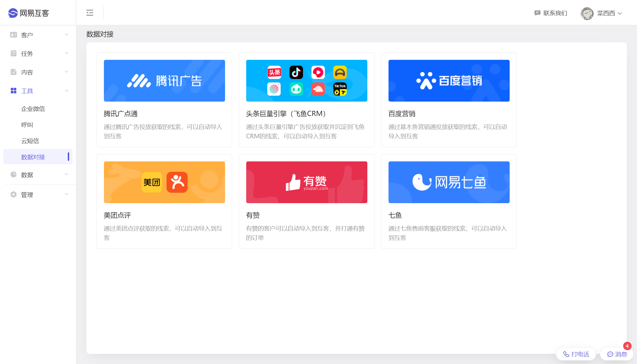This screenshot has height=364, width=637.
Task: Open the 菜西西 user dropdown arrow
Action: coord(620,13)
